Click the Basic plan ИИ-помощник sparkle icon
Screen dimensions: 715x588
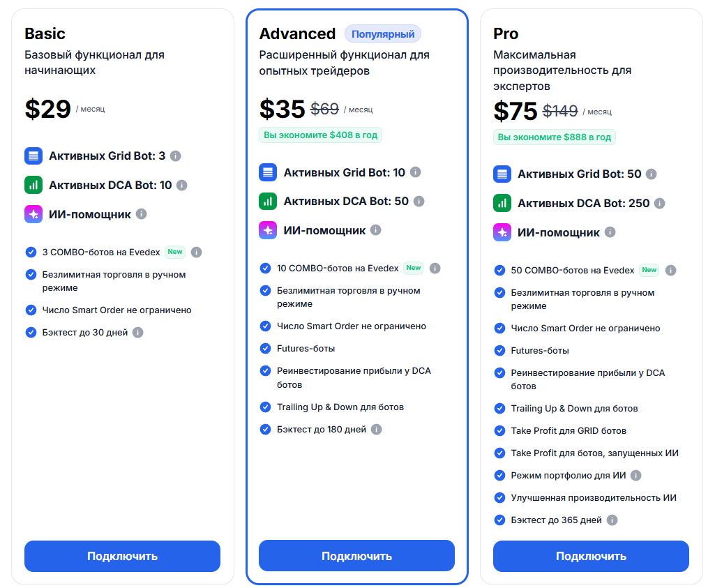[x=33, y=214]
